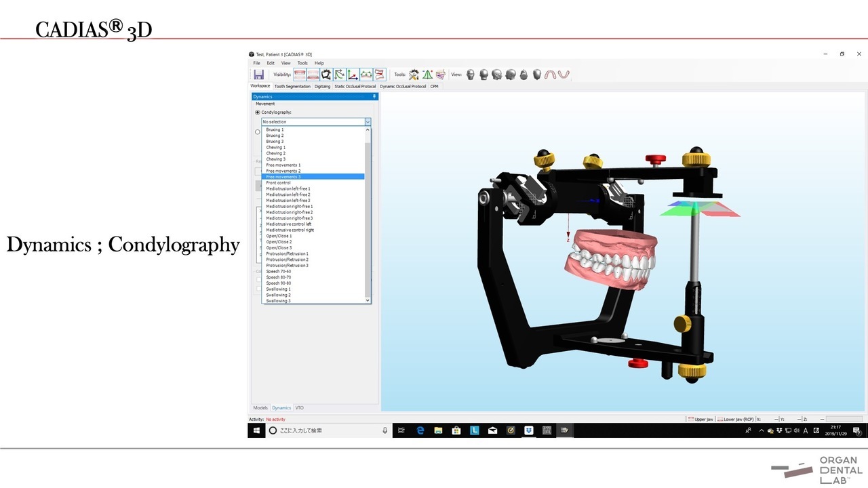
Task: Click Lower jaw (RCP) status indicator
Action: (x=735, y=420)
